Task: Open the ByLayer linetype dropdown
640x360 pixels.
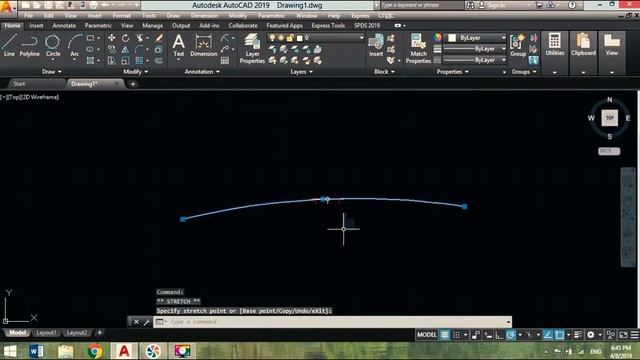Action: pyautogui.click(x=475, y=60)
